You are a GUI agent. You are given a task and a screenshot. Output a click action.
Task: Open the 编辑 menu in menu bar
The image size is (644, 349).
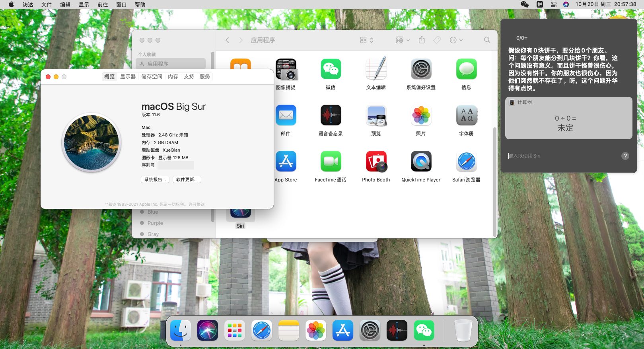[65, 4]
